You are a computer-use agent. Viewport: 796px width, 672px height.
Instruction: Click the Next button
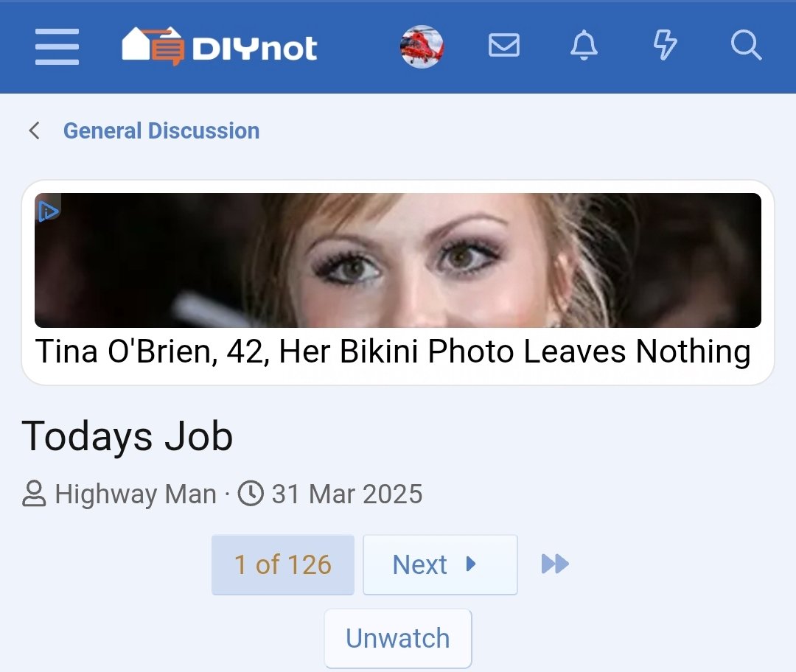point(440,564)
